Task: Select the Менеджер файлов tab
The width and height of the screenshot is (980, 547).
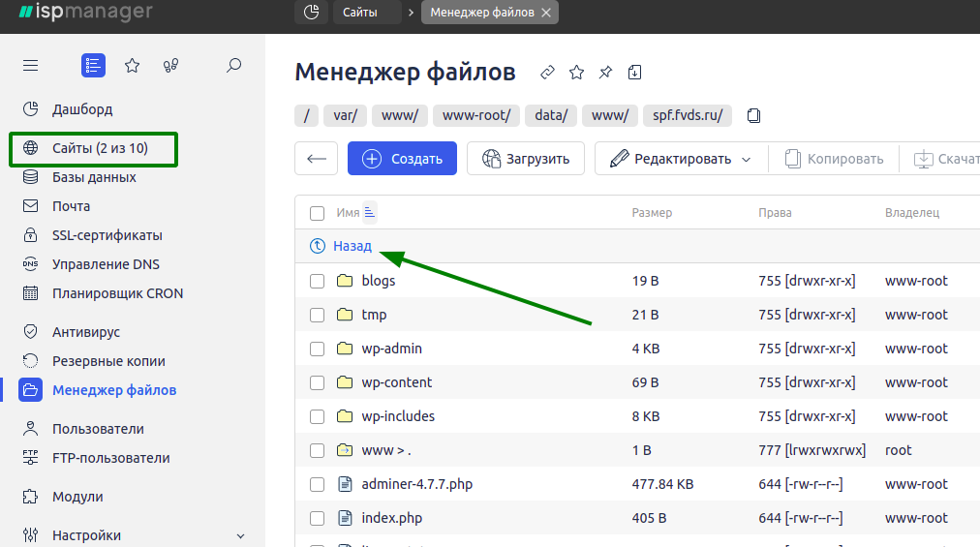Action: point(482,12)
